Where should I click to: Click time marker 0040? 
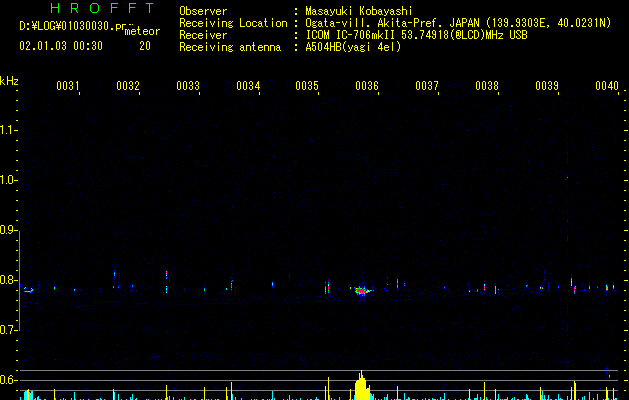coord(607,86)
